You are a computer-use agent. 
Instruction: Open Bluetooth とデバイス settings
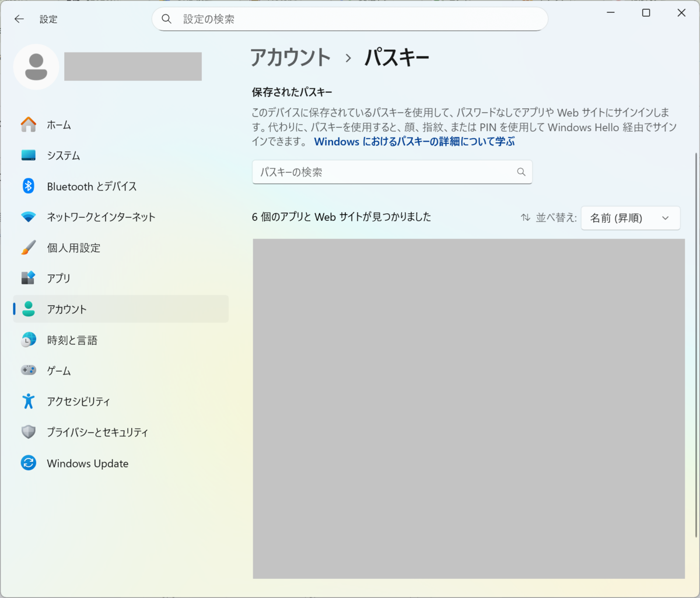[91, 186]
